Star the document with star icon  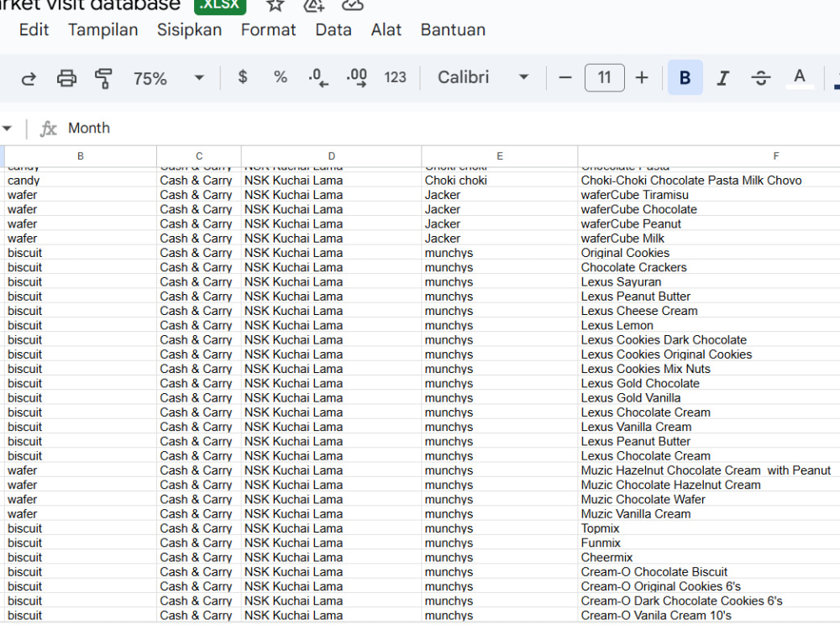coord(275,5)
